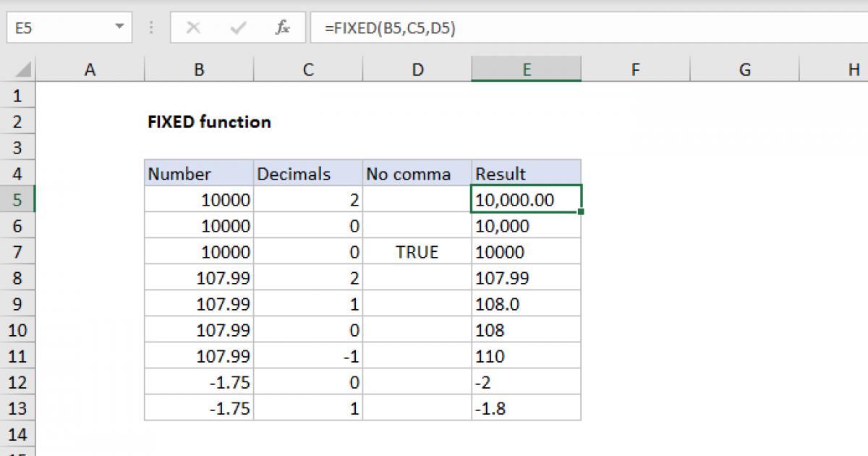Image resolution: width=868 pixels, height=456 pixels.
Task: Select column G header
Action: tap(744, 69)
